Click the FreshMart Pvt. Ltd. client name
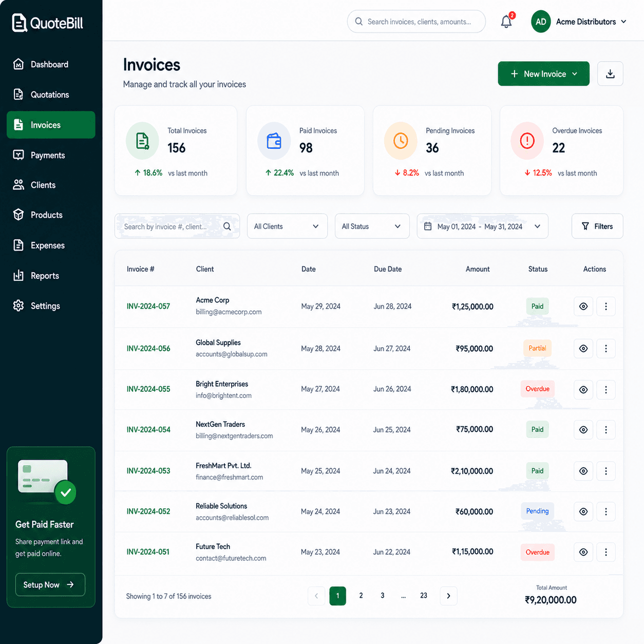This screenshot has height=644, width=644. [223, 466]
